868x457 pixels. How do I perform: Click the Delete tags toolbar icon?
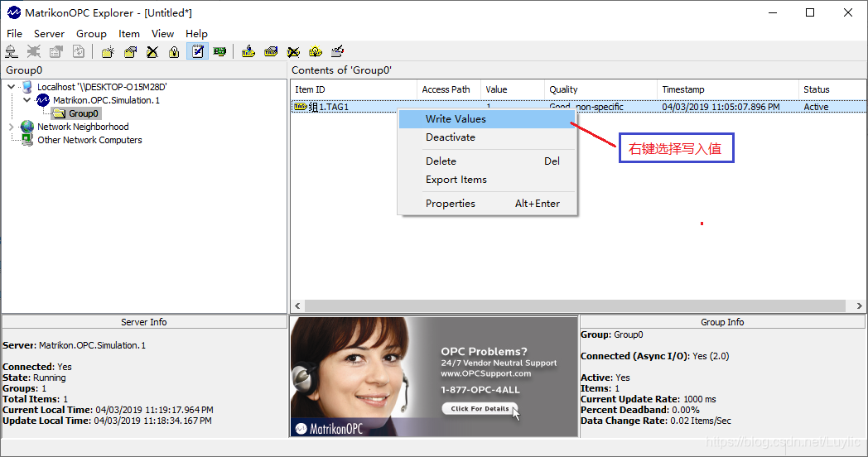[293, 51]
